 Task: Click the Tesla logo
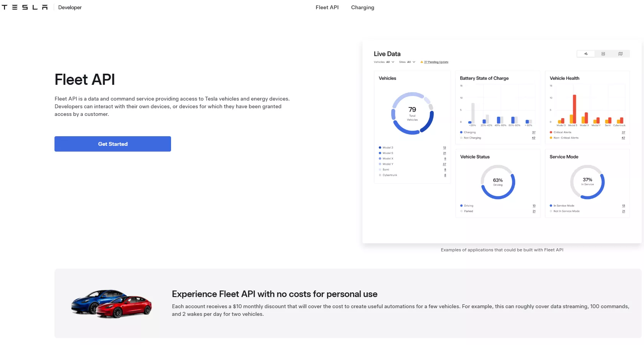click(x=25, y=7)
